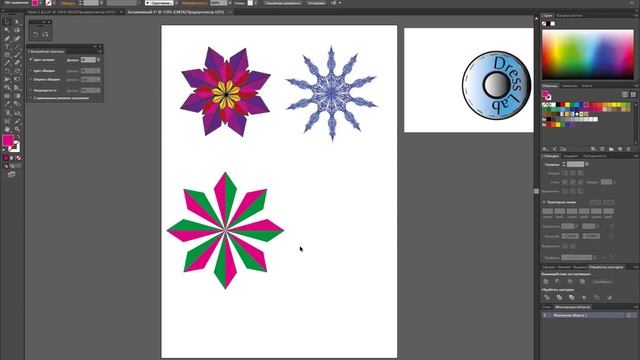
Task: Open Magic Wand panel options menu
Action: [99, 51]
